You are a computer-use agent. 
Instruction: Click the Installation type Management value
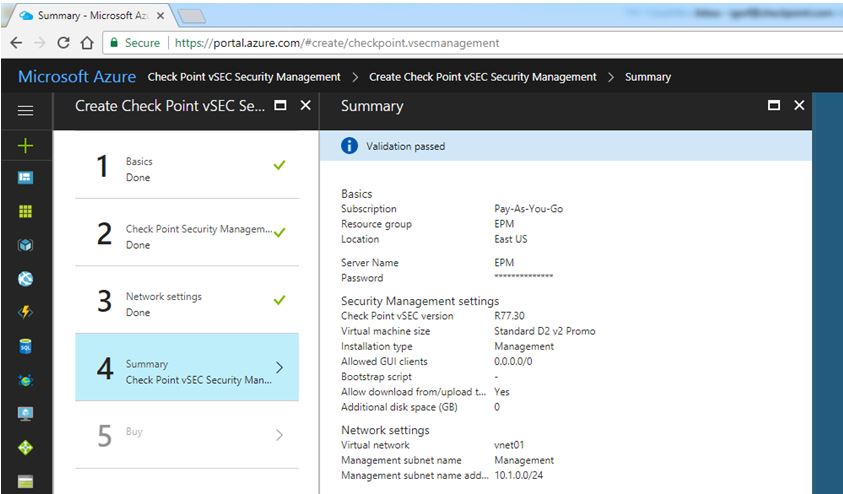click(524, 346)
